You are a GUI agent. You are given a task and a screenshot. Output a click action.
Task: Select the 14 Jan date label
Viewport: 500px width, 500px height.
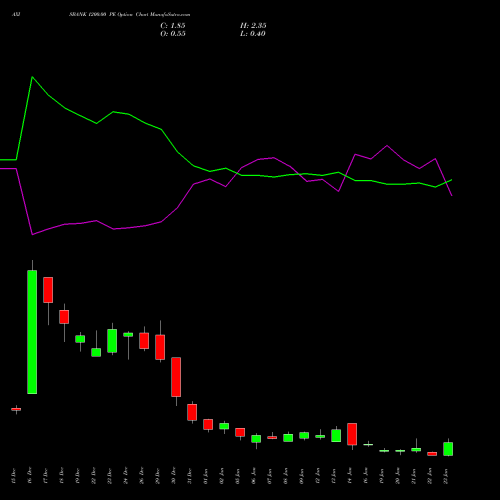(350, 476)
